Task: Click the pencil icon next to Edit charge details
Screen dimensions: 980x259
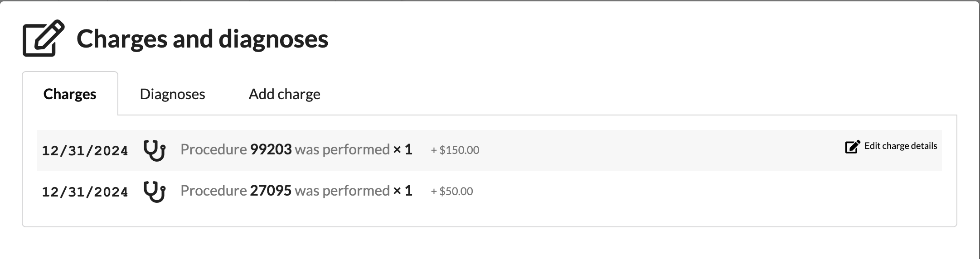Action: click(852, 147)
